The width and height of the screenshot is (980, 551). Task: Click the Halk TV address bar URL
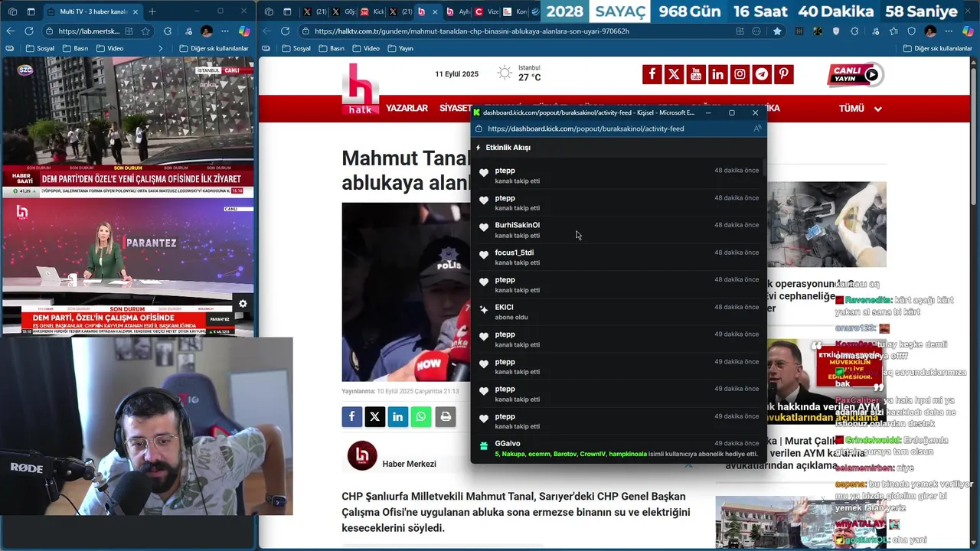[x=472, y=31]
